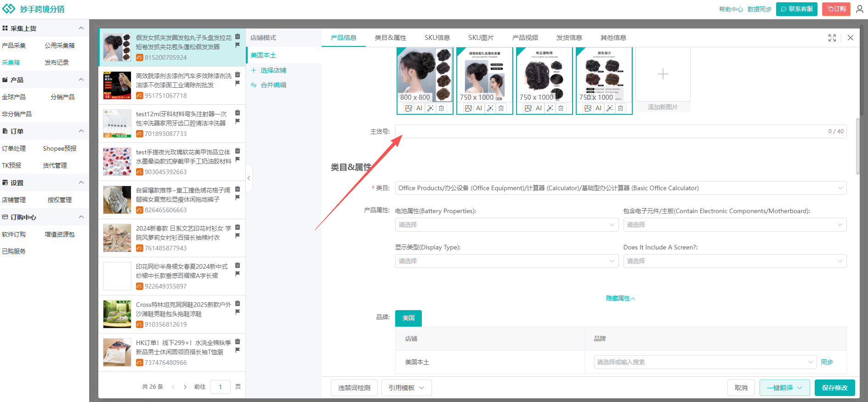Go to the next page of the product list

185,387
